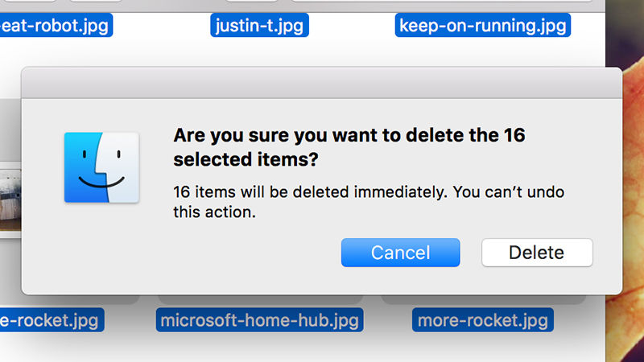
Task: Confirm deletion with the Delete button
Action: point(537,253)
